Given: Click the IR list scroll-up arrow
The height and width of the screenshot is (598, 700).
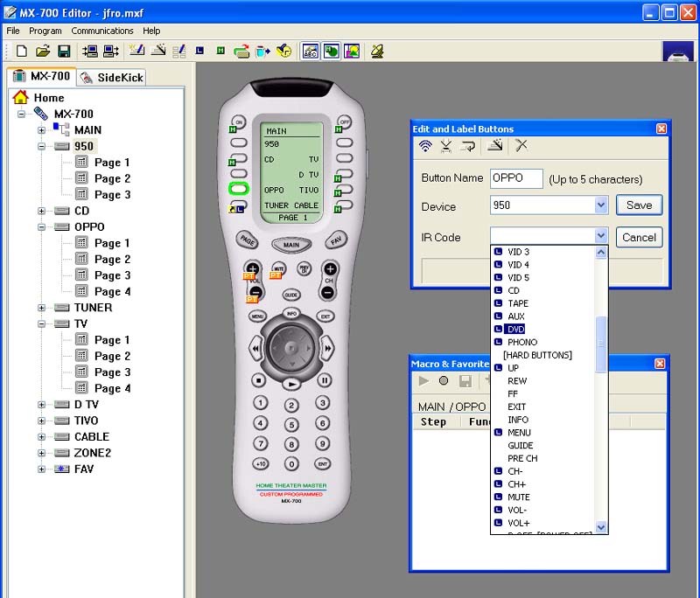Looking at the screenshot, I should point(601,253).
